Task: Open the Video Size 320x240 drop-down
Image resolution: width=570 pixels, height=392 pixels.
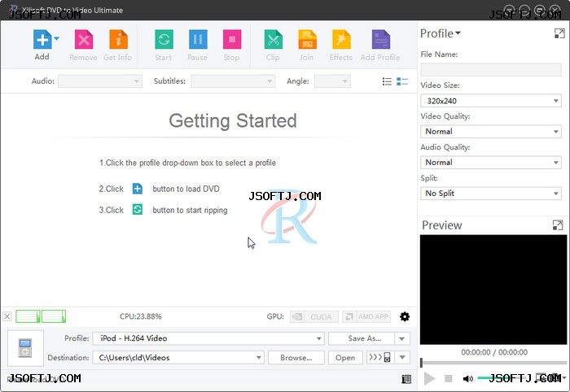Action: [491, 101]
